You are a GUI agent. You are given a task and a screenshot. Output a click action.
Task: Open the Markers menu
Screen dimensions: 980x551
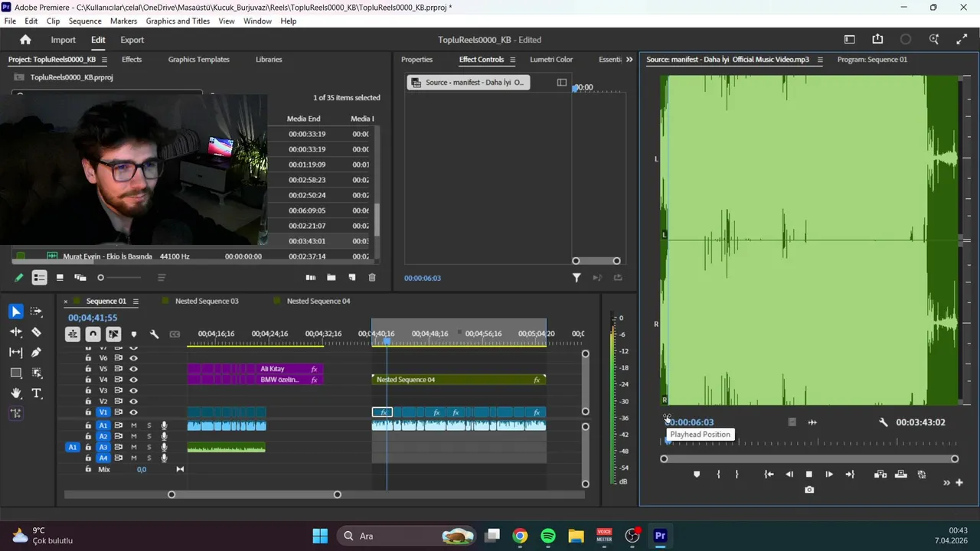point(123,21)
